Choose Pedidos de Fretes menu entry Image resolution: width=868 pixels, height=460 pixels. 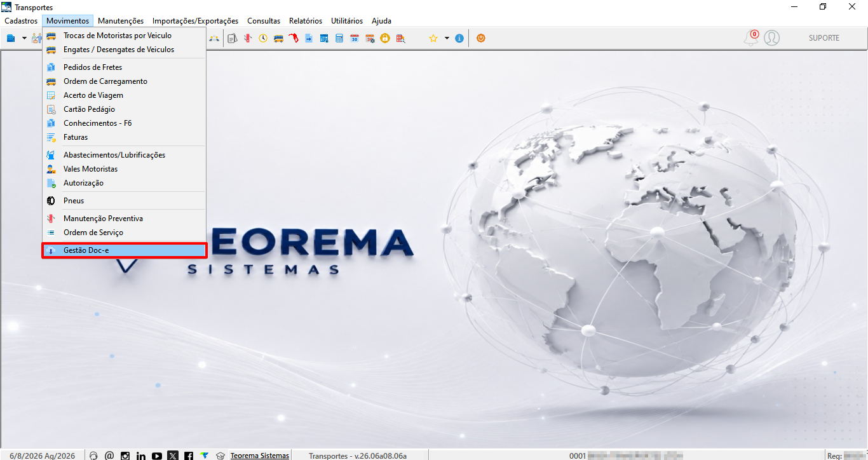(124, 67)
